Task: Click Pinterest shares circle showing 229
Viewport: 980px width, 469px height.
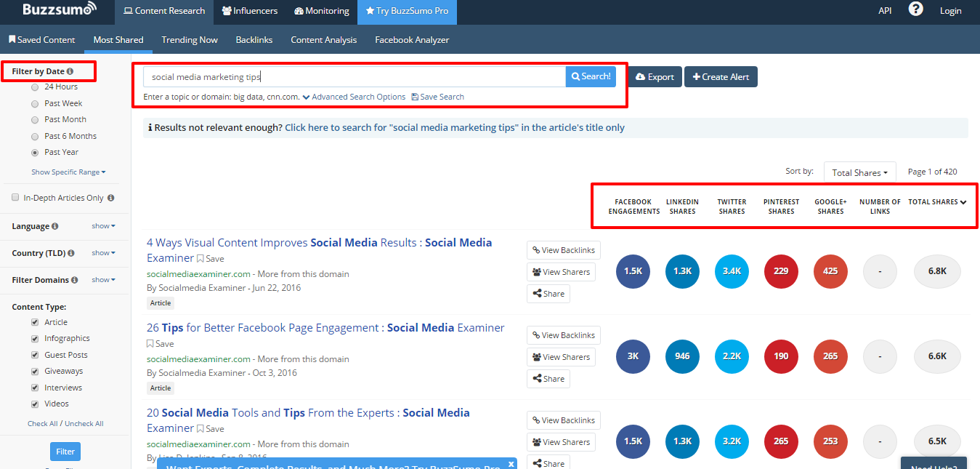Action: point(782,271)
